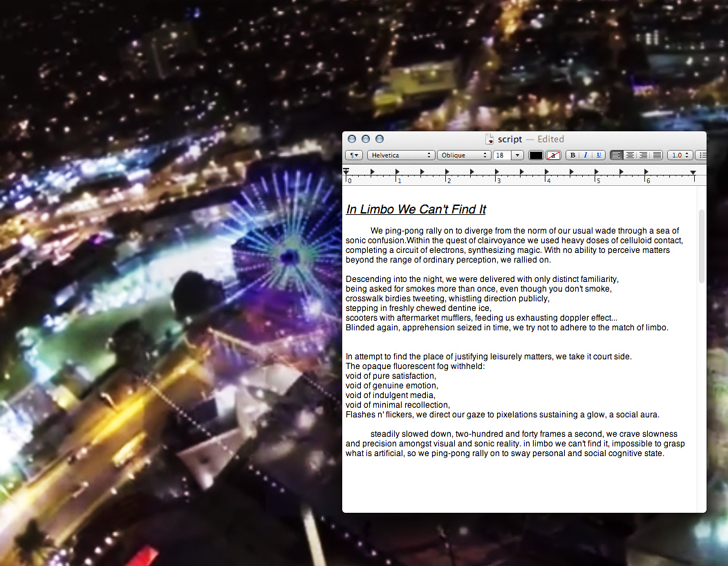Click the right margin marker on ruler
Image resolution: width=728 pixels, height=566 pixels.
click(693, 173)
